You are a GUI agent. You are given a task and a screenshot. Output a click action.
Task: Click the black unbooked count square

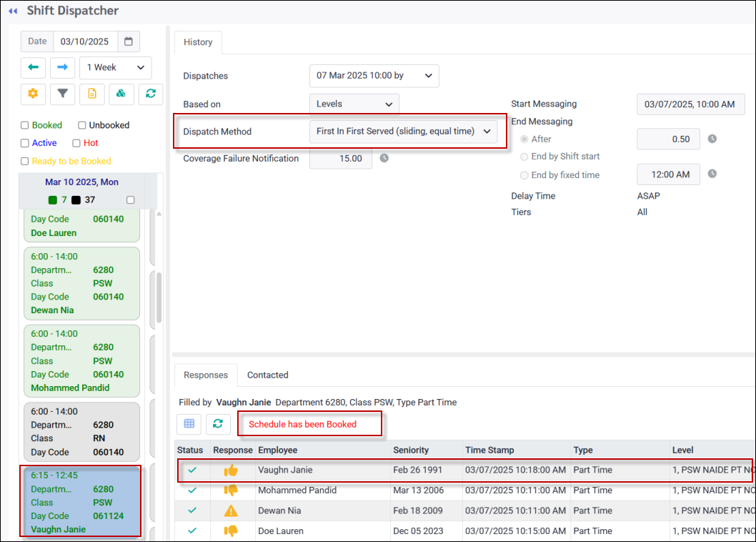tap(76, 199)
